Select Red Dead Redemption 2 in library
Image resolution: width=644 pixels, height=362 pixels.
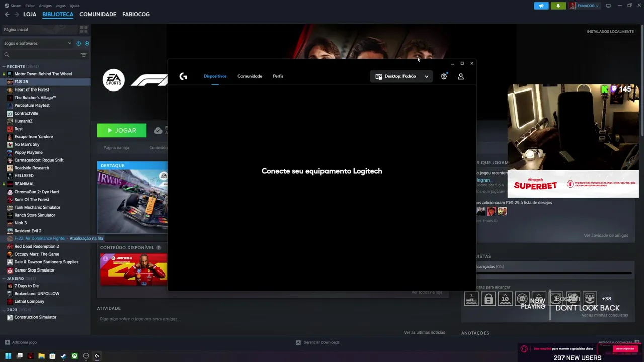pyautogui.click(x=36, y=246)
